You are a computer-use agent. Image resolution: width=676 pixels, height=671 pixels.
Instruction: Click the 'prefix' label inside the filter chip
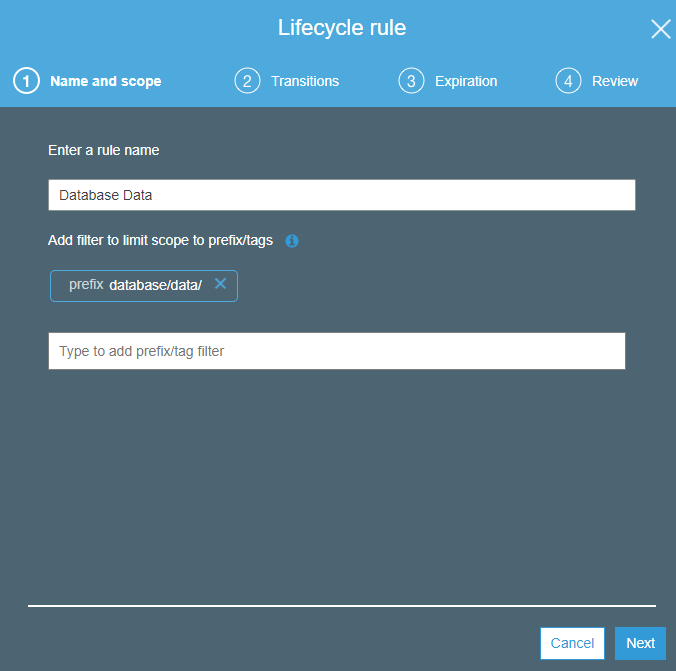pos(86,285)
